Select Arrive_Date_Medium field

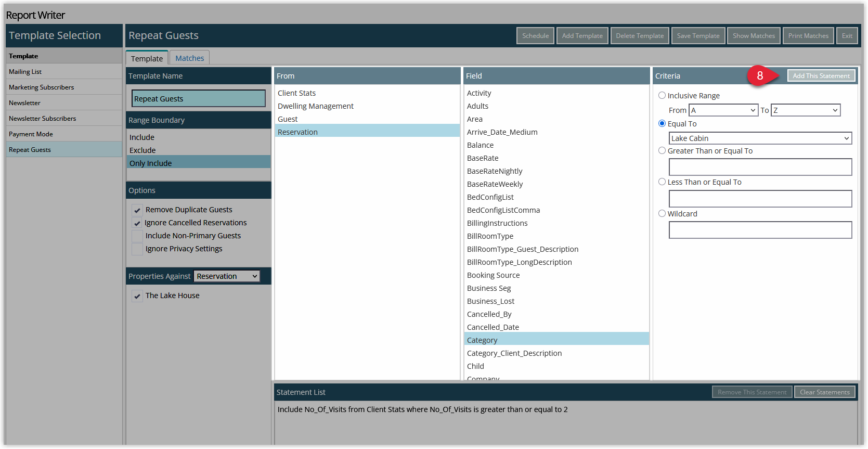pyautogui.click(x=556, y=132)
